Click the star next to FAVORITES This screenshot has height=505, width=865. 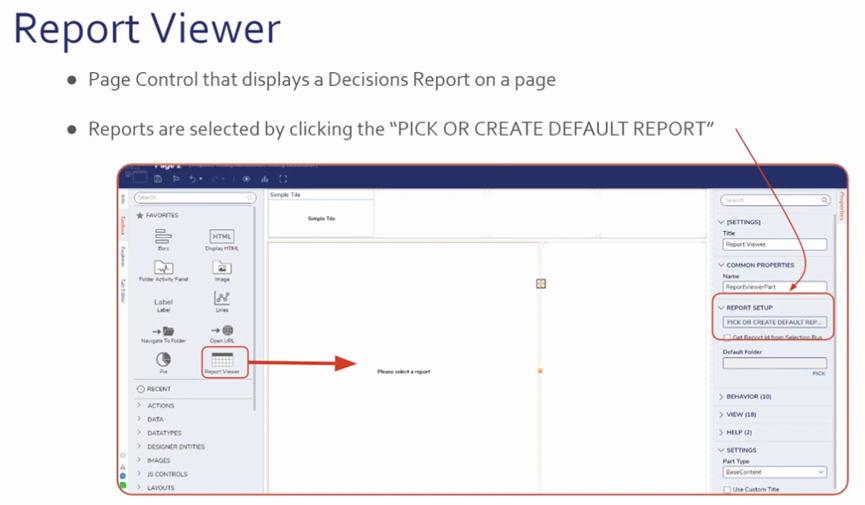(x=140, y=215)
